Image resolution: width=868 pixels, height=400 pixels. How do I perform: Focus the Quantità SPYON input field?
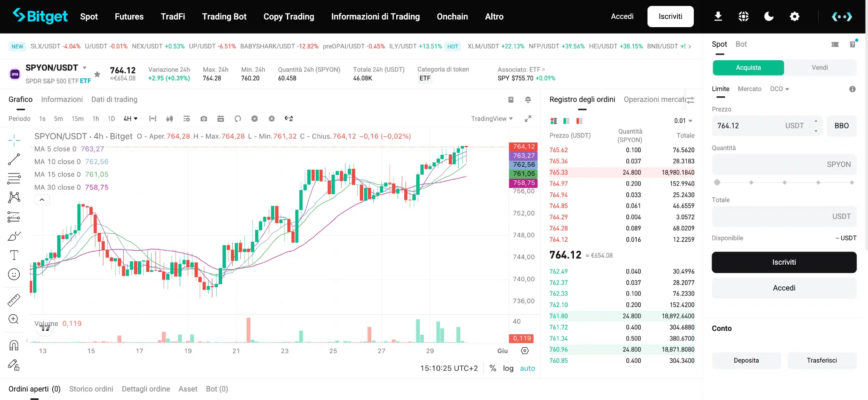(x=784, y=165)
